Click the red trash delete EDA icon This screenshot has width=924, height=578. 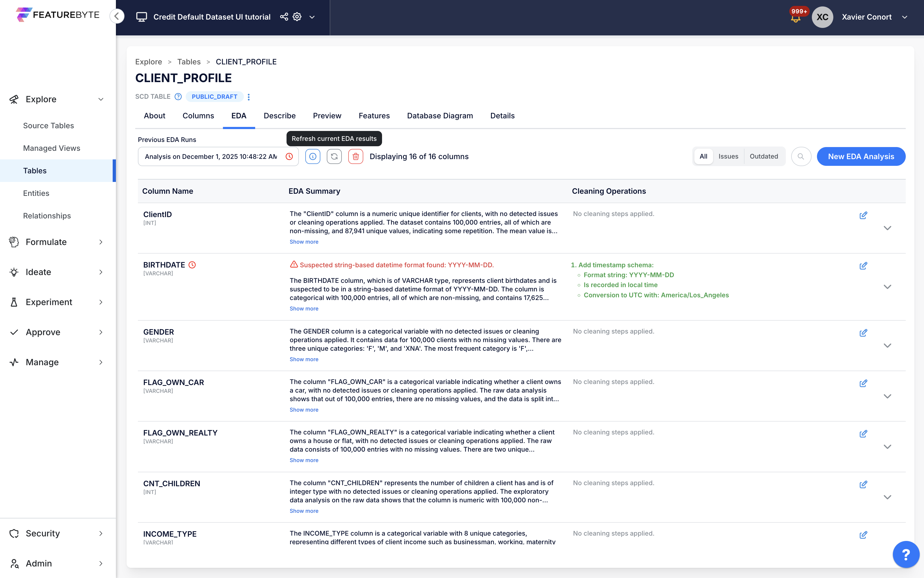(355, 156)
